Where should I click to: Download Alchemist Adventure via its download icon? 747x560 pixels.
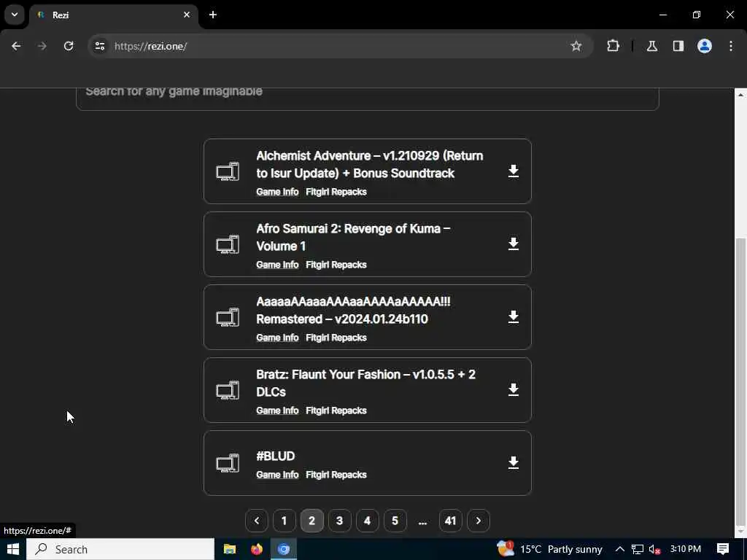513,171
